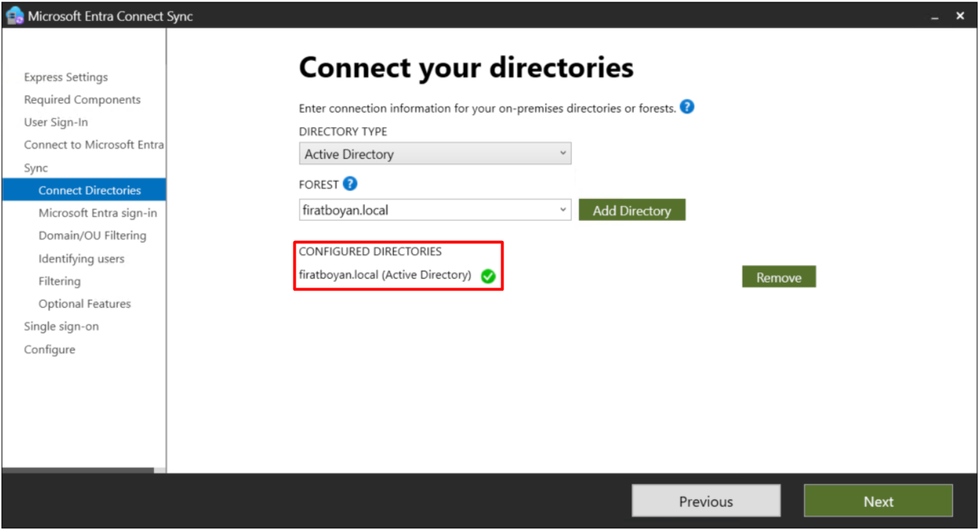
Task: Select Connect Directories in sidebar
Action: [x=84, y=190]
